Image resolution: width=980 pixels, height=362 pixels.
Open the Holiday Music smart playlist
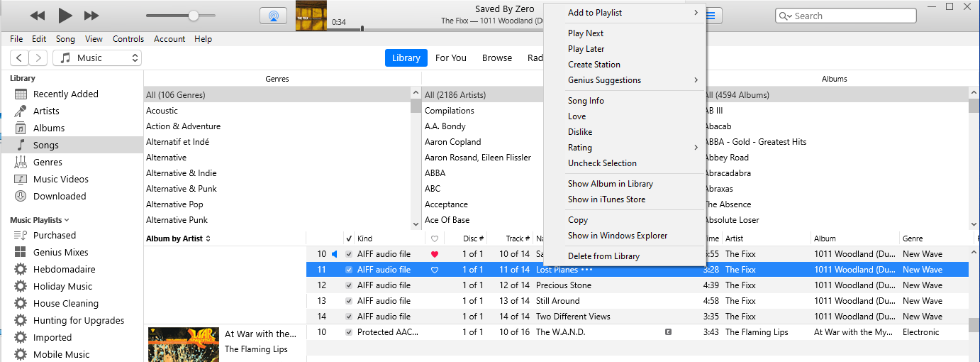pos(62,286)
